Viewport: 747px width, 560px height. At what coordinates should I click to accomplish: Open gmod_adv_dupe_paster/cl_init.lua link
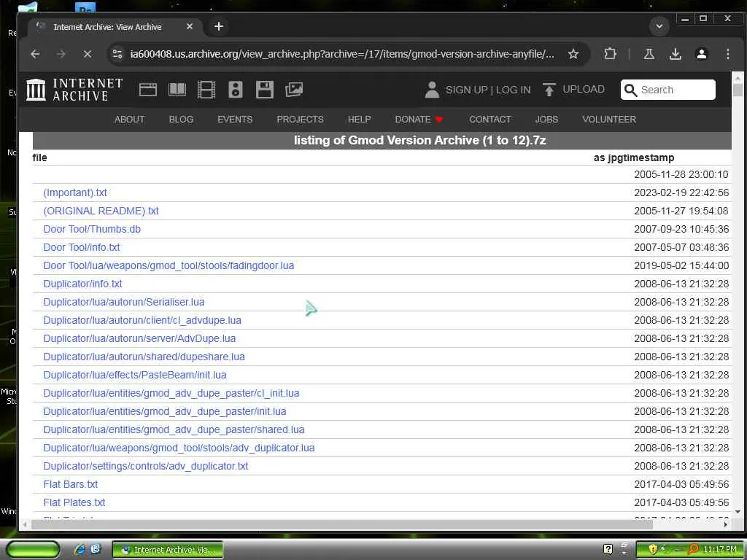point(171,393)
